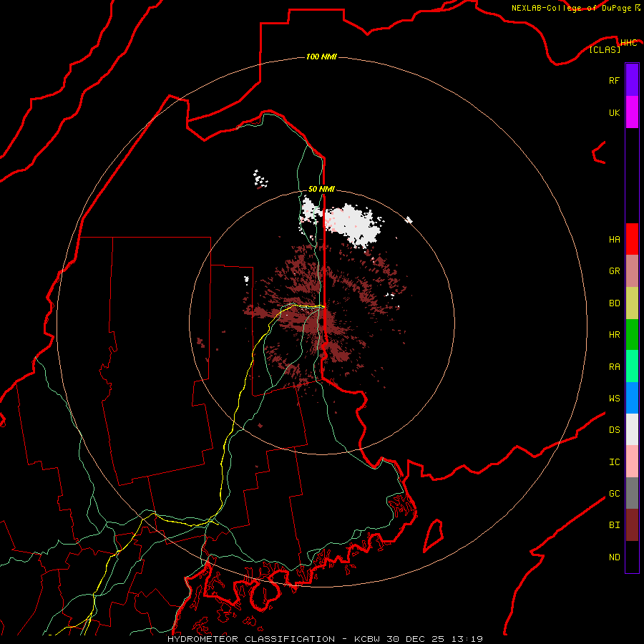The height and width of the screenshot is (644, 644).
Task: Click the GC legend label
Action: click(x=614, y=494)
